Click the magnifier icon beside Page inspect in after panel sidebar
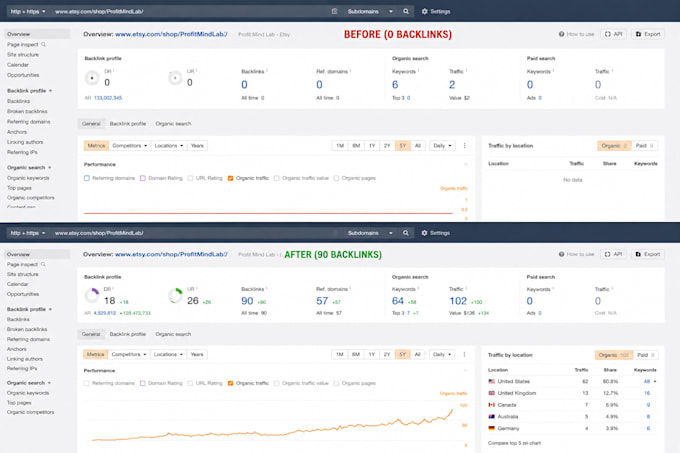Screen dimensions: 680x453 pyautogui.click(x=43, y=264)
